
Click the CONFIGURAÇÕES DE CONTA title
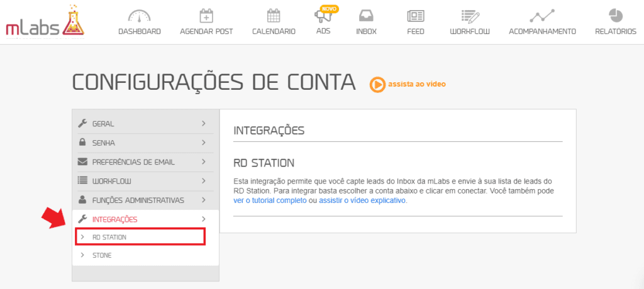214,82
